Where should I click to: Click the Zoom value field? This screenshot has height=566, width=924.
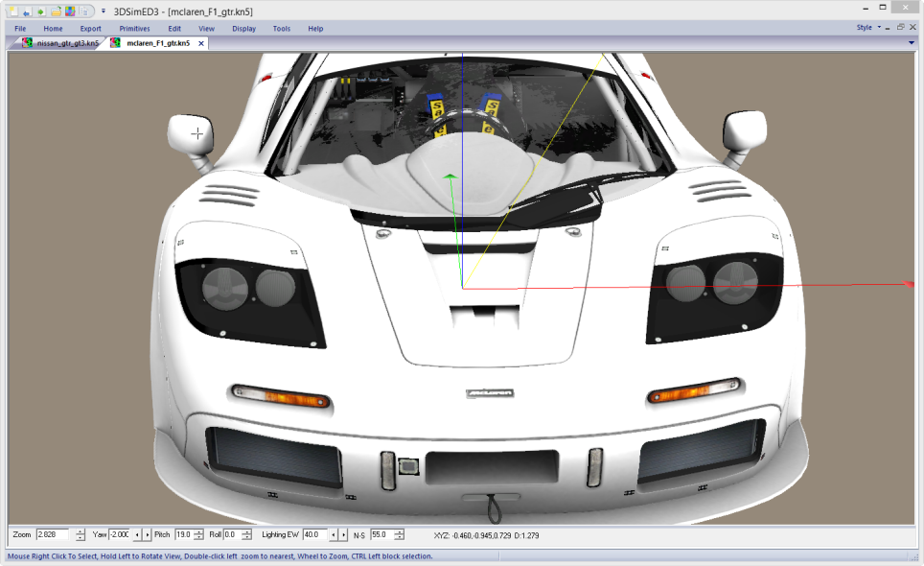tap(53, 534)
